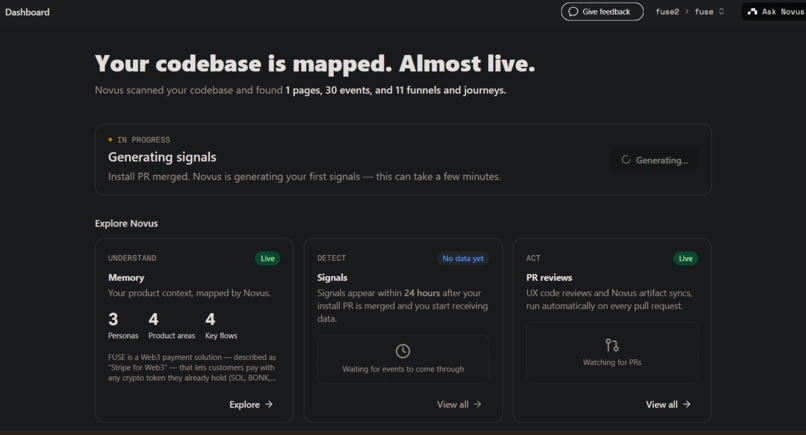Click the Dashboard title
The width and height of the screenshot is (806, 435).
click(27, 12)
